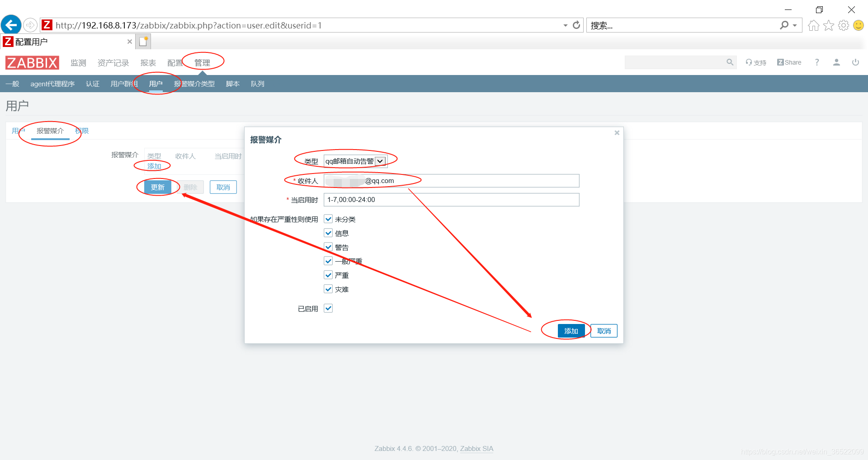Switch to the 权限 tab
Image resolution: width=868 pixels, height=460 pixels.
[82, 131]
